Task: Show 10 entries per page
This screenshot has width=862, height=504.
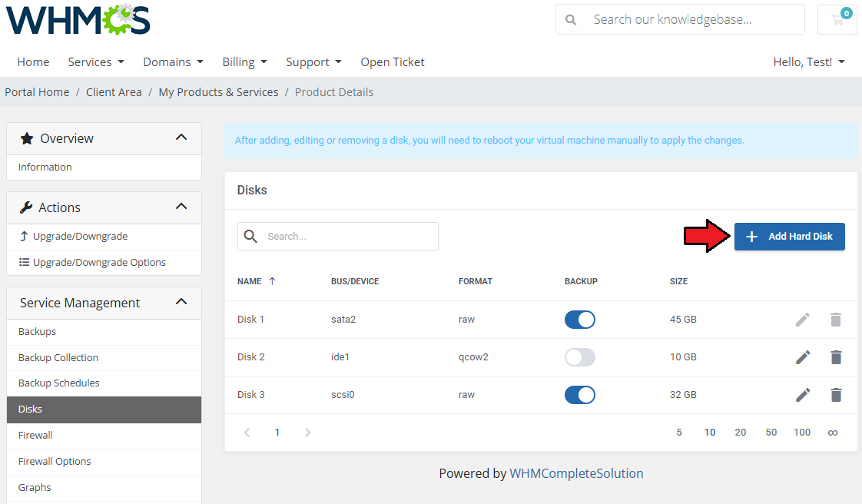Action: click(x=710, y=433)
